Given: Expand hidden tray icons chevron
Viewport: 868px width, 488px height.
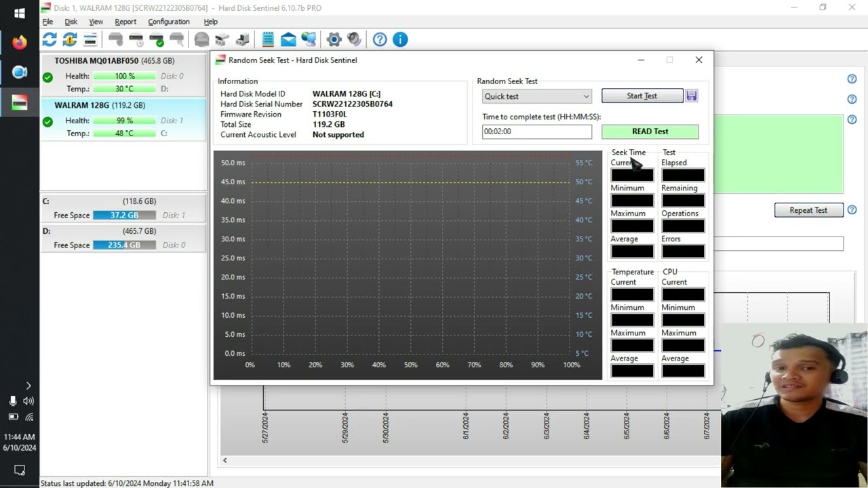Looking at the screenshot, I should click(28, 386).
